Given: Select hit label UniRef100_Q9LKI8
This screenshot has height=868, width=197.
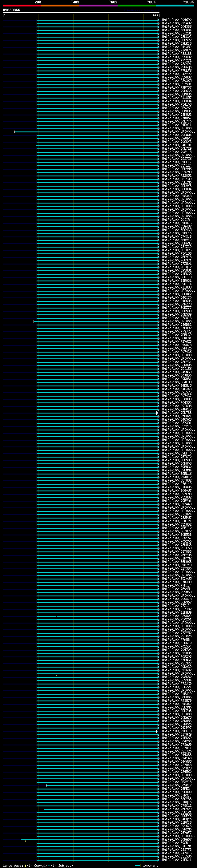Looking at the screenshot, I should 176,43.
